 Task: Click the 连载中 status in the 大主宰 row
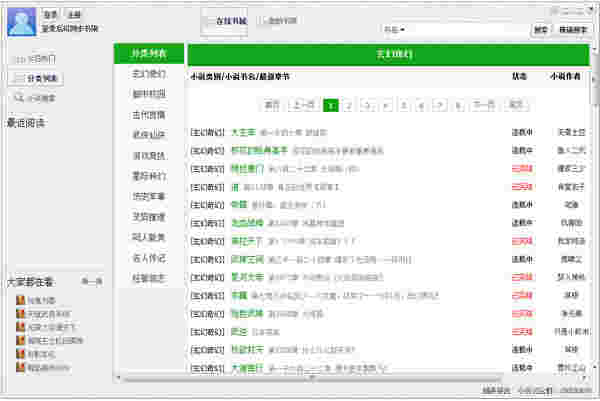point(522,132)
